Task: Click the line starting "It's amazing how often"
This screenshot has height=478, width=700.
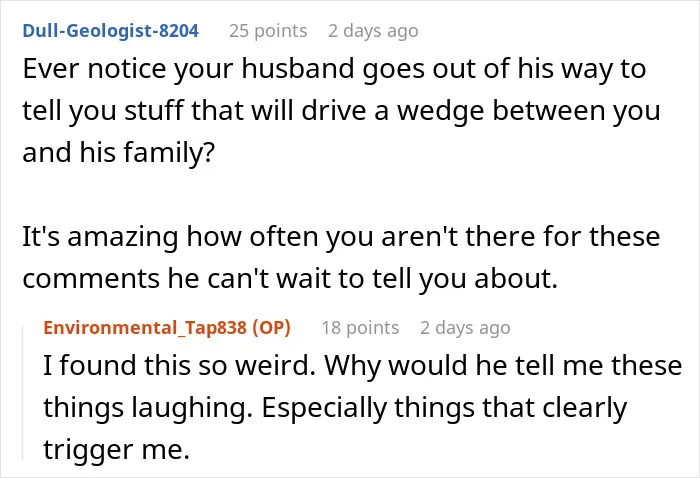Action: (341, 237)
